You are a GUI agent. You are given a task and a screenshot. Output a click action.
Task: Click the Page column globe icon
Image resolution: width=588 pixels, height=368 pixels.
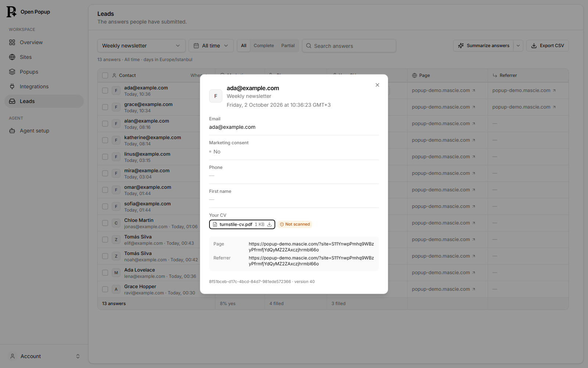click(415, 75)
